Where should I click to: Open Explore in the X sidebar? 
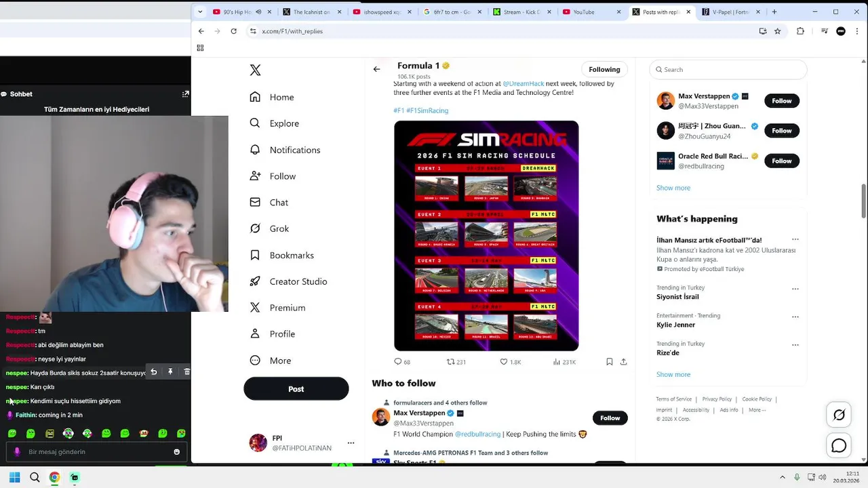tap(274, 123)
